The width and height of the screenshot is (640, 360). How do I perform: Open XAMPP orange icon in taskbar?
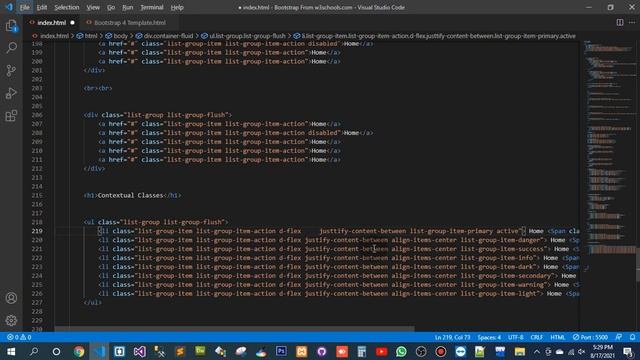302,351
